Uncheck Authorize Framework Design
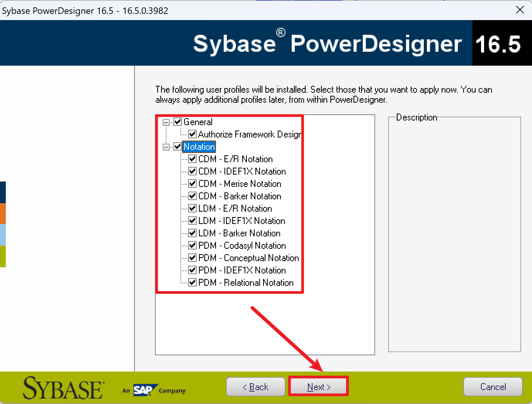532x404 pixels. point(192,134)
